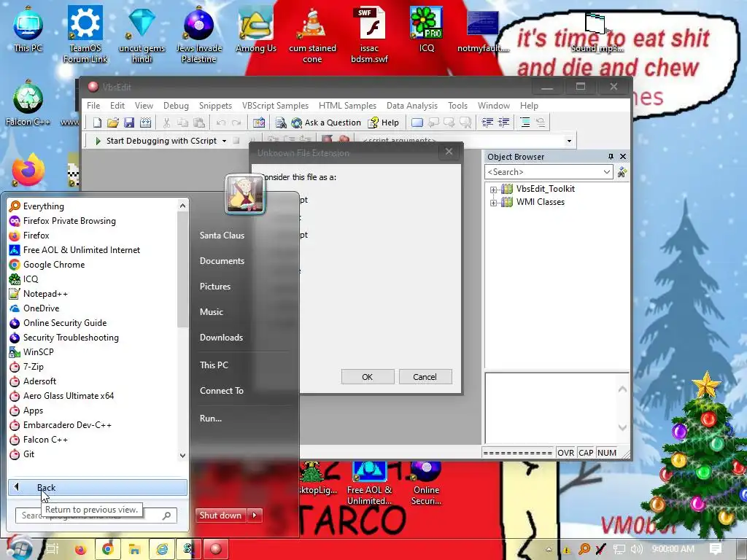Click the CAP status bar indicator

(586, 453)
